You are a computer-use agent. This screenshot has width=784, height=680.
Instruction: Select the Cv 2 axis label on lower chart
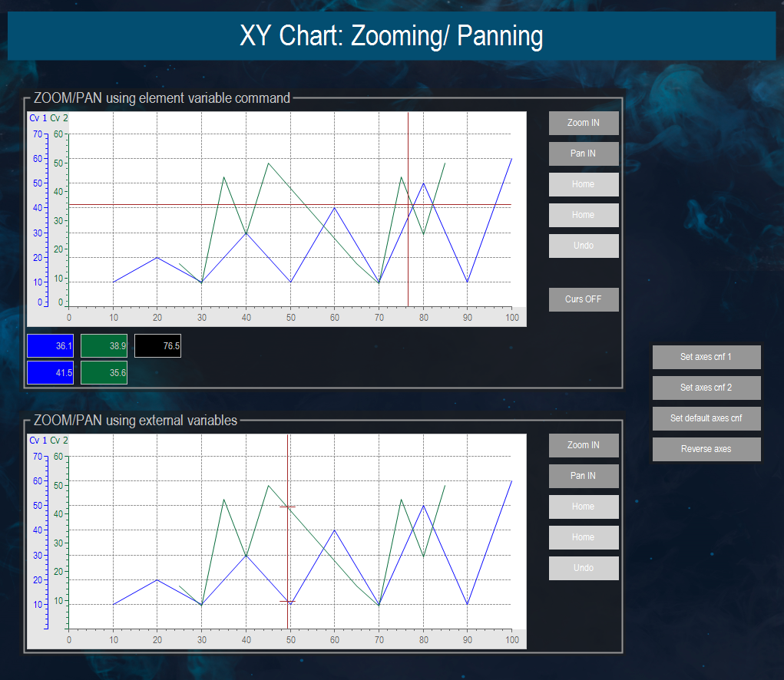coord(58,441)
